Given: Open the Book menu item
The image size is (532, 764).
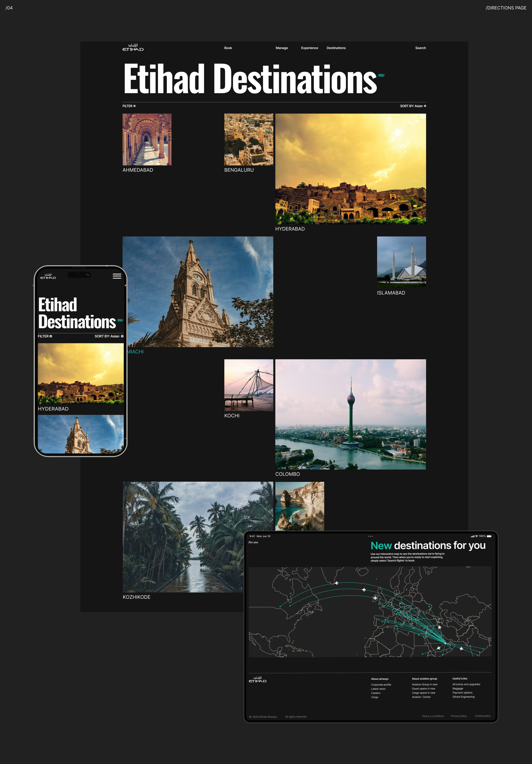Looking at the screenshot, I should [x=228, y=48].
